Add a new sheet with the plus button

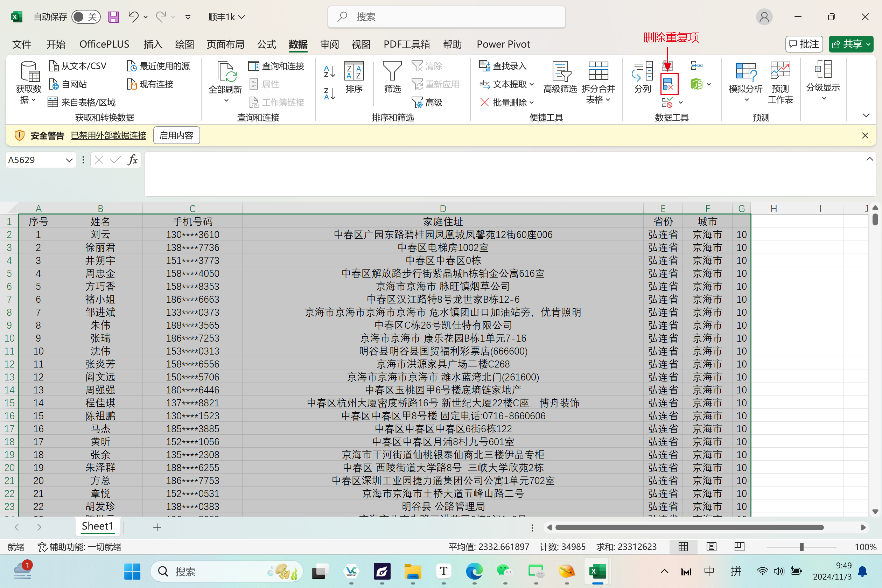(157, 527)
